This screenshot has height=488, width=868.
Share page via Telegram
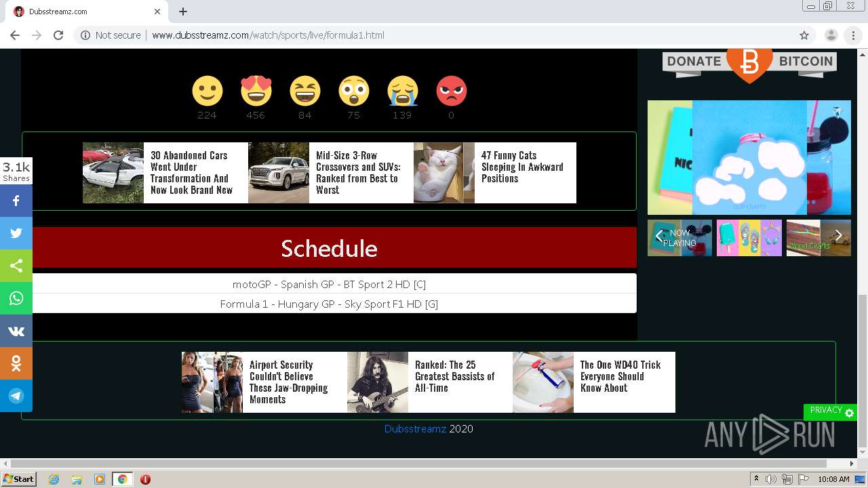point(16,396)
